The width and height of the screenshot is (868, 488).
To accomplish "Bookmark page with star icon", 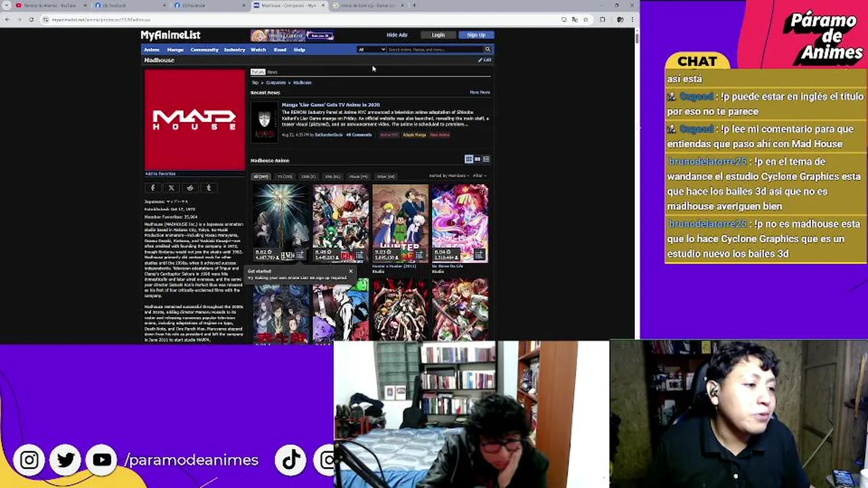I will point(585,20).
